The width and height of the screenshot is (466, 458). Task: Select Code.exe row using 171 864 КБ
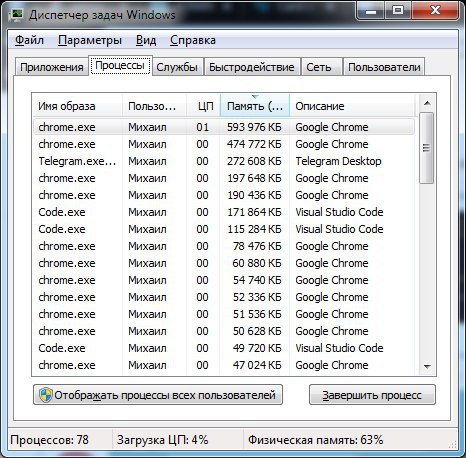[224, 212]
